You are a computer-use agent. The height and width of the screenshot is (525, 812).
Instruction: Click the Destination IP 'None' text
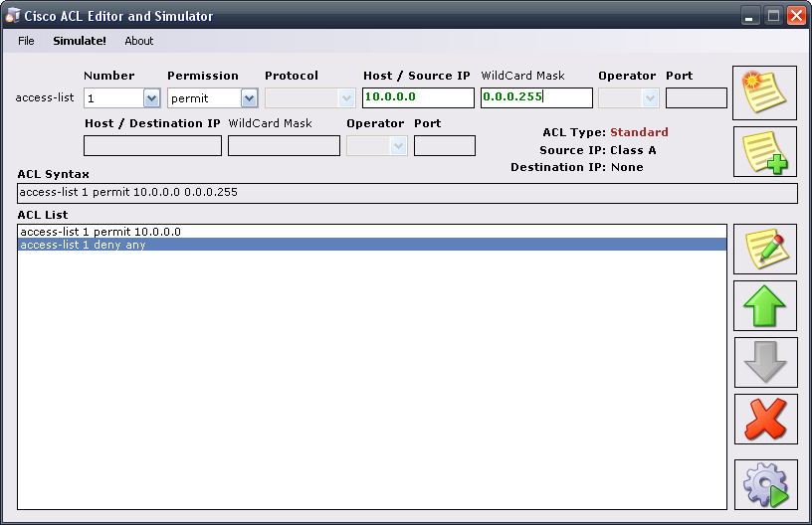tap(627, 167)
